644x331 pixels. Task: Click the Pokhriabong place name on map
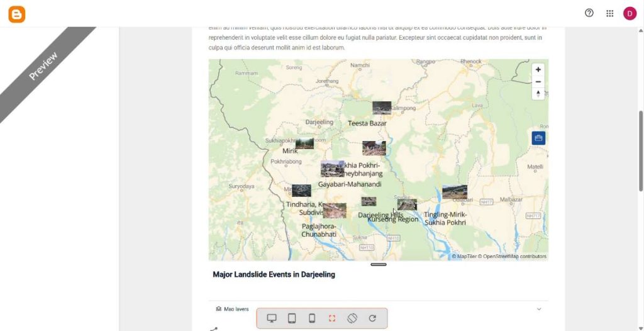point(286,162)
